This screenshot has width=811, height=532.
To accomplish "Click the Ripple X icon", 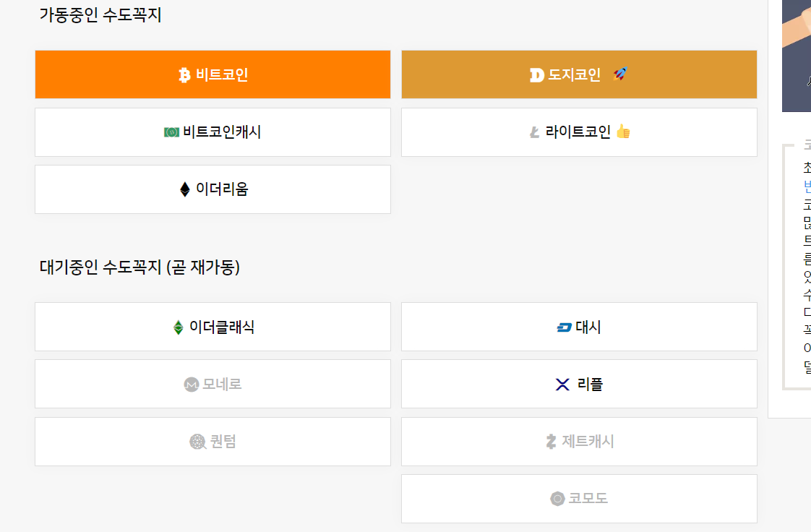I will pyautogui.click(x=563, y=385).
